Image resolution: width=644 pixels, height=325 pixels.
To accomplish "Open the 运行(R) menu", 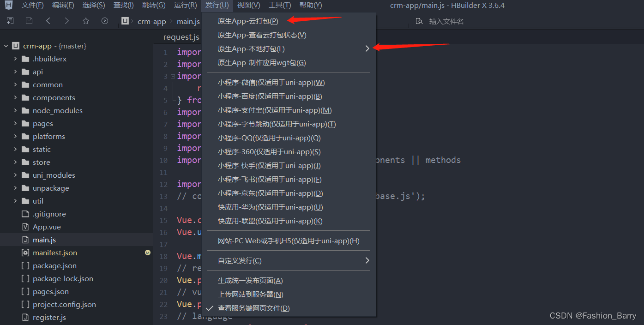I will click(x=185, y=5).
